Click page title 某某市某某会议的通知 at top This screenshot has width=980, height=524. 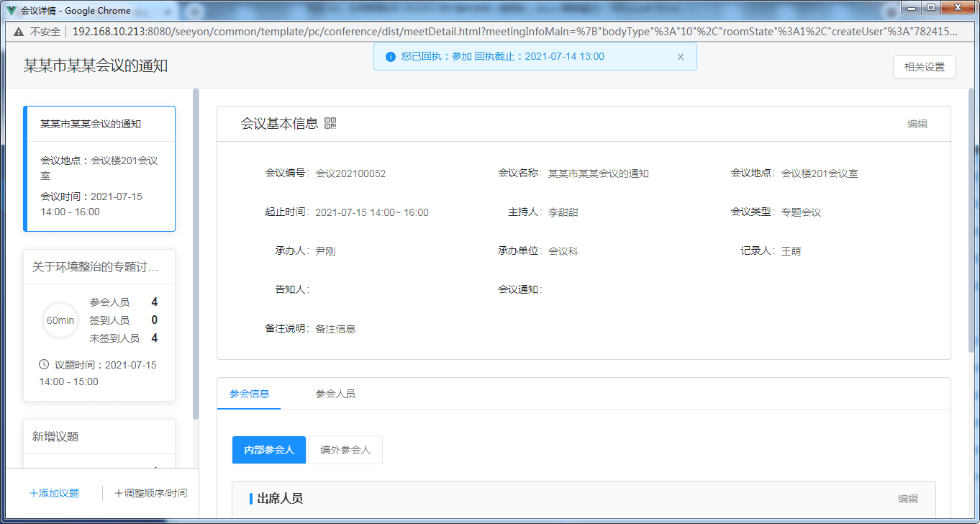coord(96,65)
